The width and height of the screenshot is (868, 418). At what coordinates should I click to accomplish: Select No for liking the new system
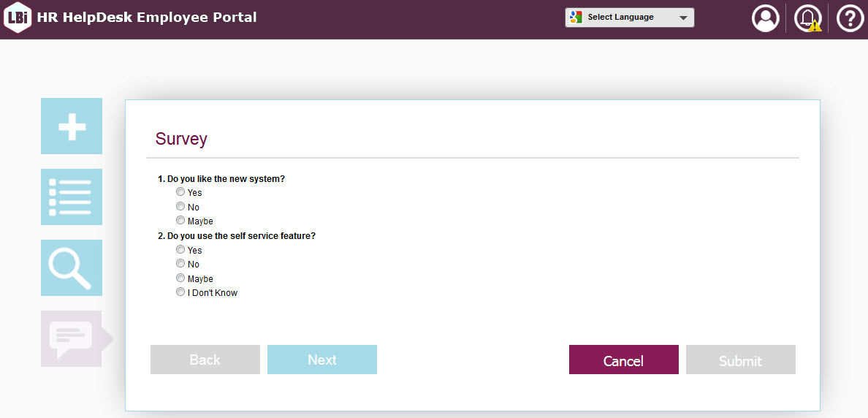pos(180,207)
